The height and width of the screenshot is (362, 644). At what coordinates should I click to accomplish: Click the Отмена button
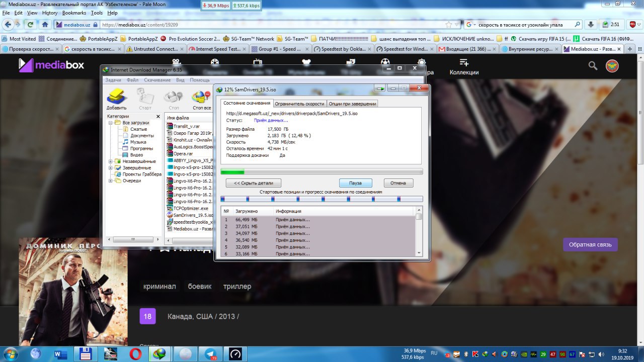pyautogui.click(x=398, y=183)
